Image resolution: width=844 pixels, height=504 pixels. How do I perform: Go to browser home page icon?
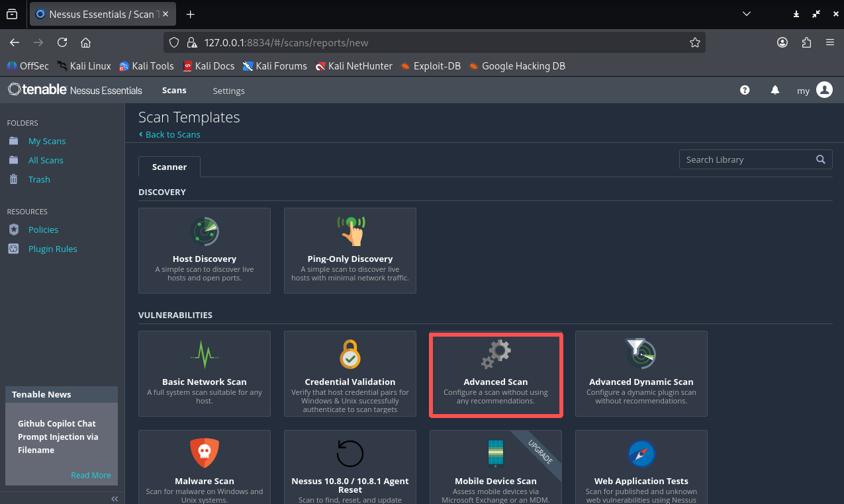[85, 42]
